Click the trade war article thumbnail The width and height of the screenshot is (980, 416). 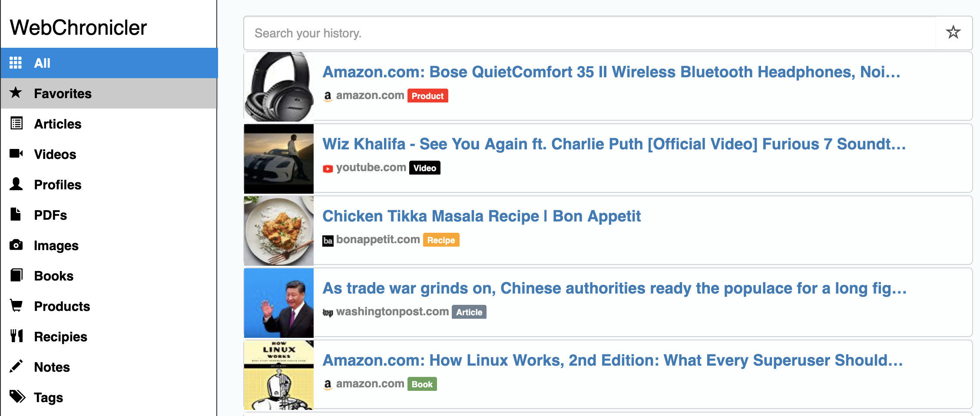click(279, 303)
